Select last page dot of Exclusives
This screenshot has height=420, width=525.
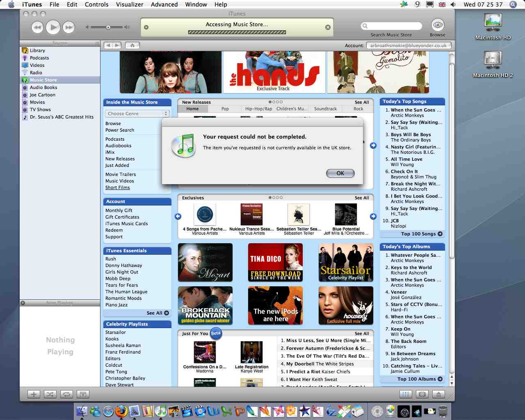click(x=281, y=197)
